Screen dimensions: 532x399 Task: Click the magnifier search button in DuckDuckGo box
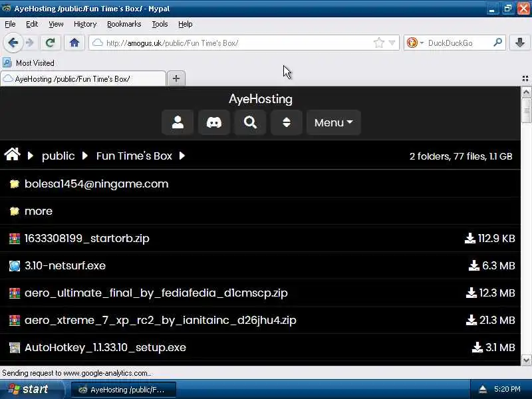[x=497, y=43]
